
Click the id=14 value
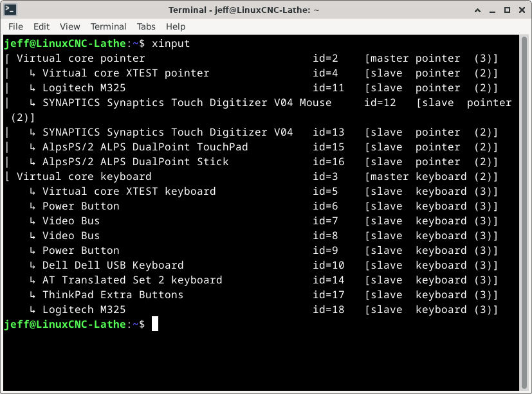point(329,280)
